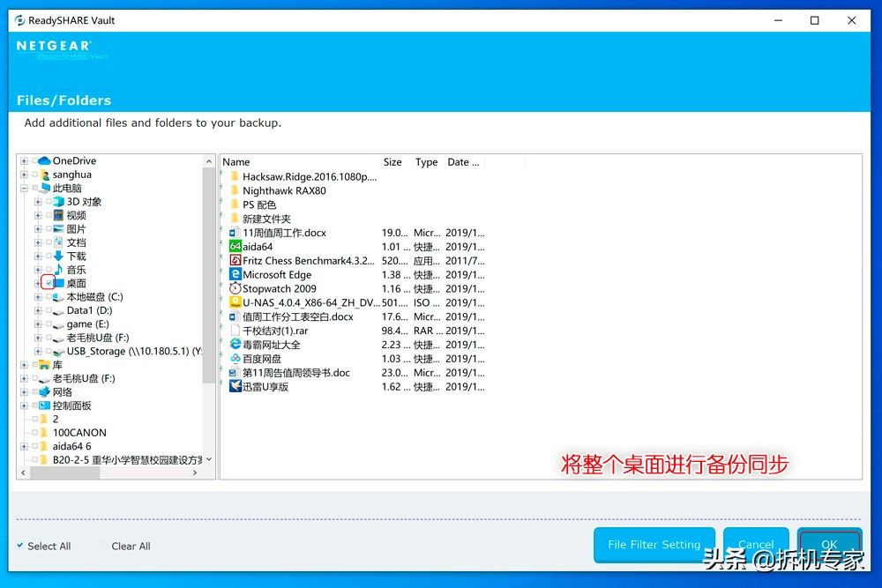The height and width of the screenshot is (588, 882).
Task: Click the Microsoft Edge shortcut icon
Action: (235, 274)
